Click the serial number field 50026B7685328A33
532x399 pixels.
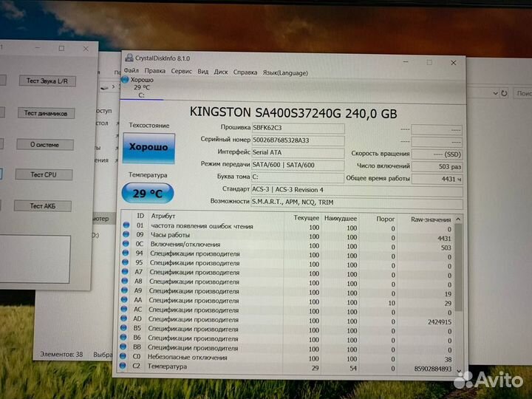[298, 140]
